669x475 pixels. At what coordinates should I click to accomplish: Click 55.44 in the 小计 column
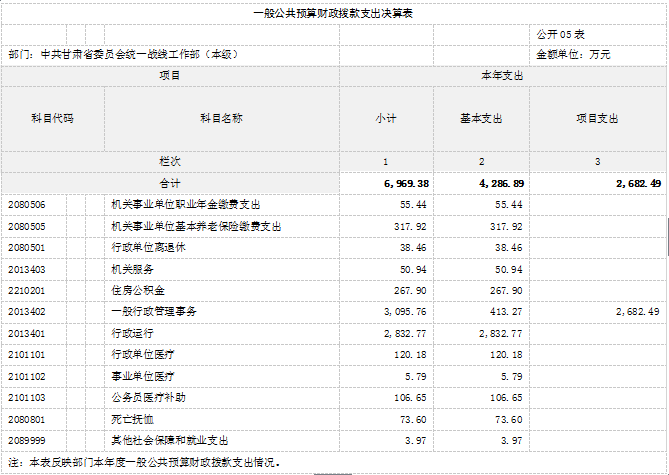[413, 205]
